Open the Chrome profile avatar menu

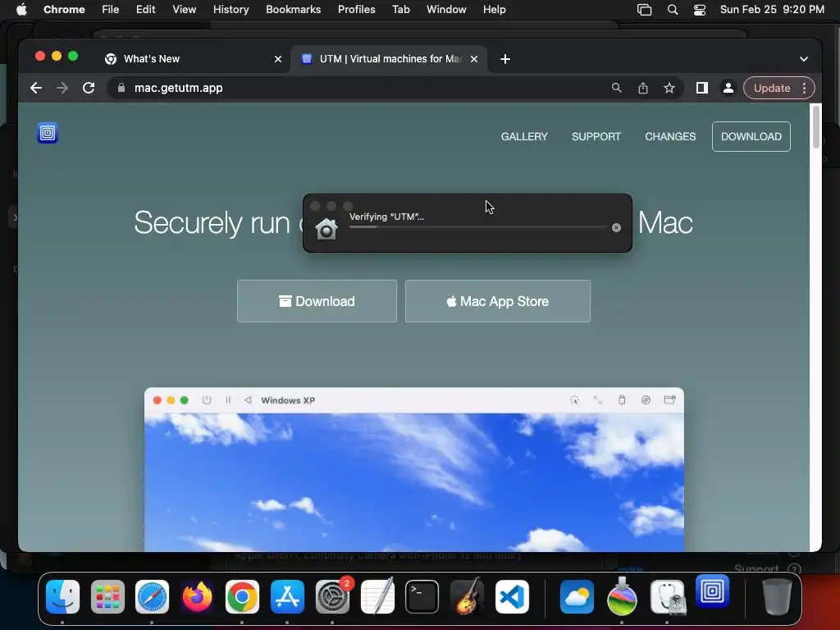pos(728,88)
